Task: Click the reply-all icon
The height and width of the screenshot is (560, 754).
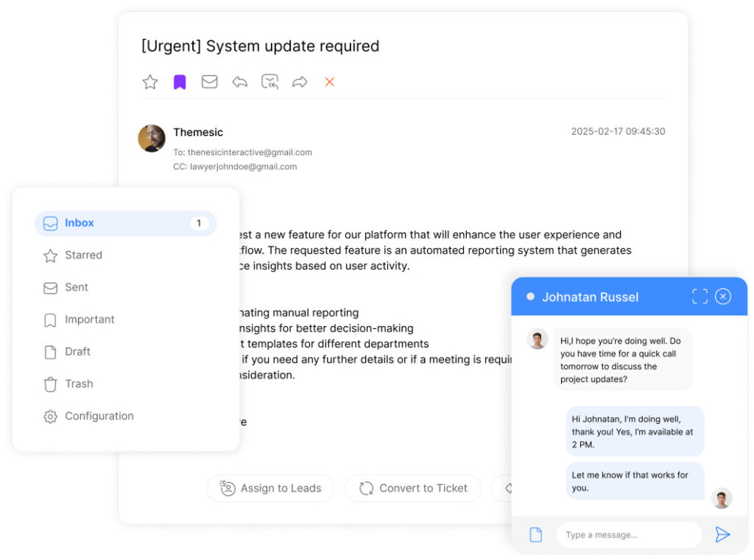Action: (x=270, y=82)
